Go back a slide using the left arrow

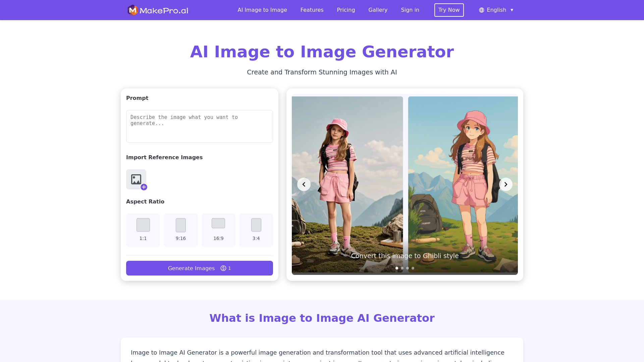coord(304,184)
